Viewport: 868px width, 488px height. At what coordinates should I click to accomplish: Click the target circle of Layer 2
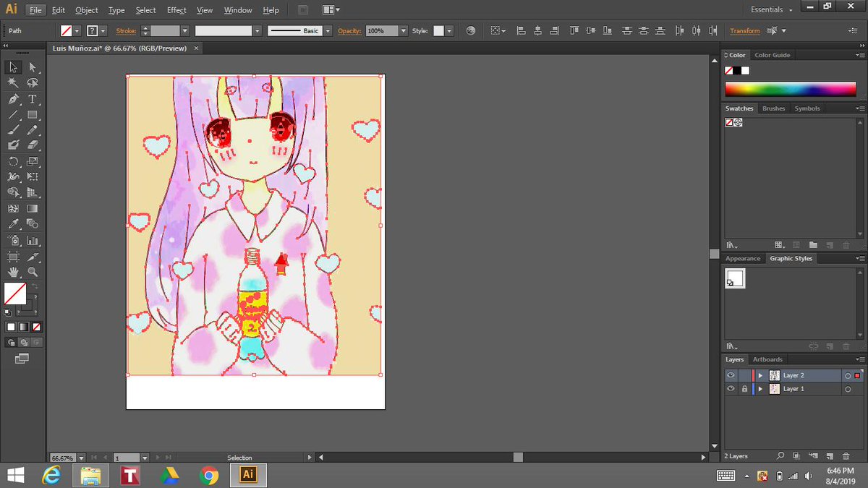click(848, 375)
